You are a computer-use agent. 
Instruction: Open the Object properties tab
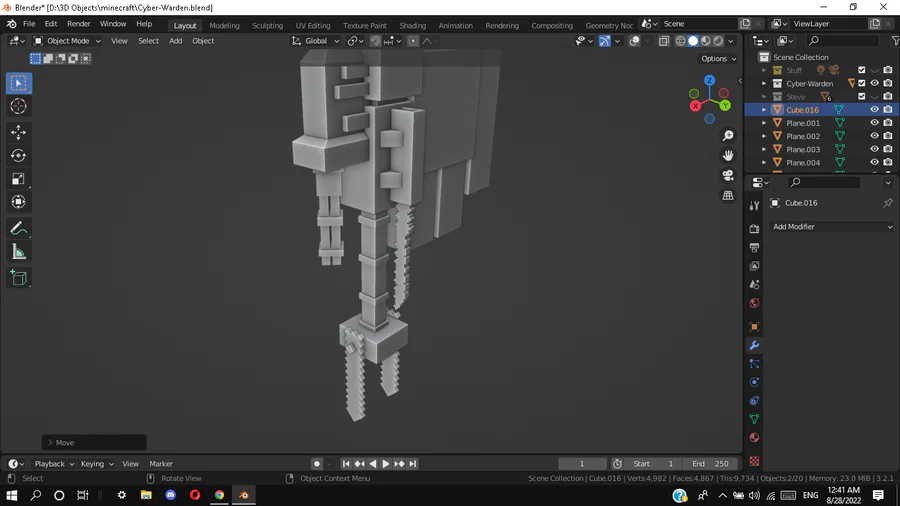[x=754, y=327]
